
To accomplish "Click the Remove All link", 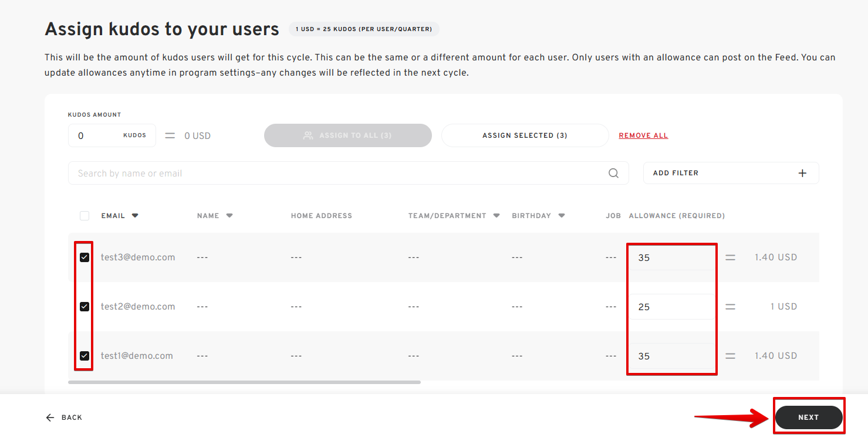I will point(643,135).
